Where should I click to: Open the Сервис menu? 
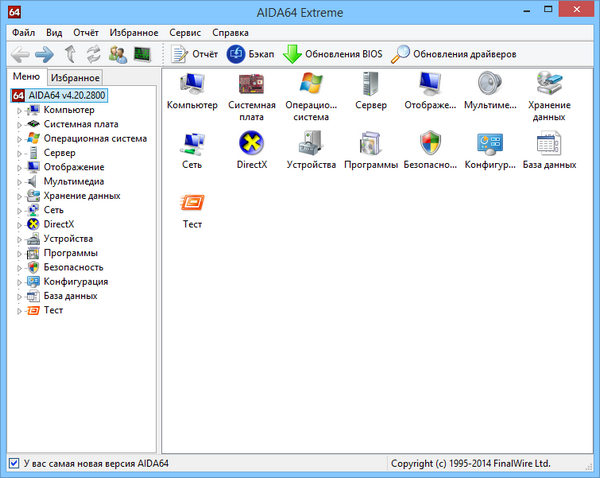point(186,32)
